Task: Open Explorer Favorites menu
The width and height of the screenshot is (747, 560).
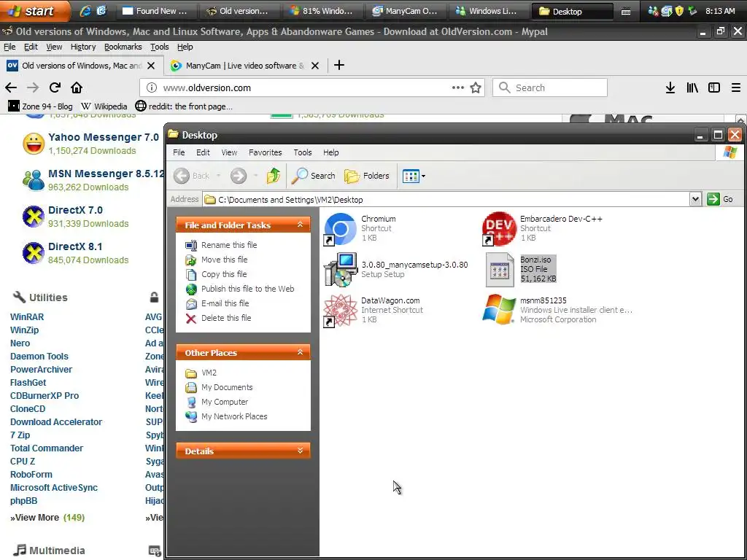Action: (266, 152)
